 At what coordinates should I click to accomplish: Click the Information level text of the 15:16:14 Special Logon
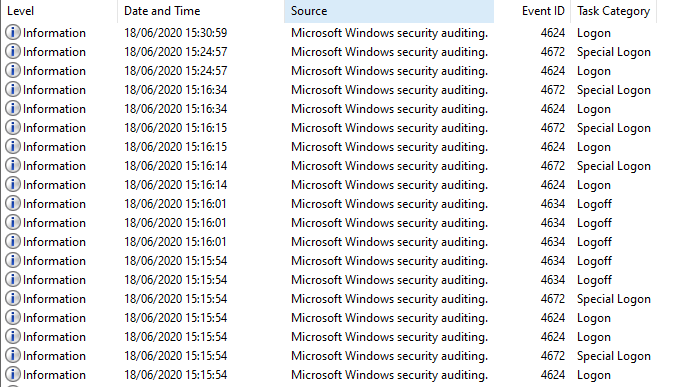[x=54, y=166]
